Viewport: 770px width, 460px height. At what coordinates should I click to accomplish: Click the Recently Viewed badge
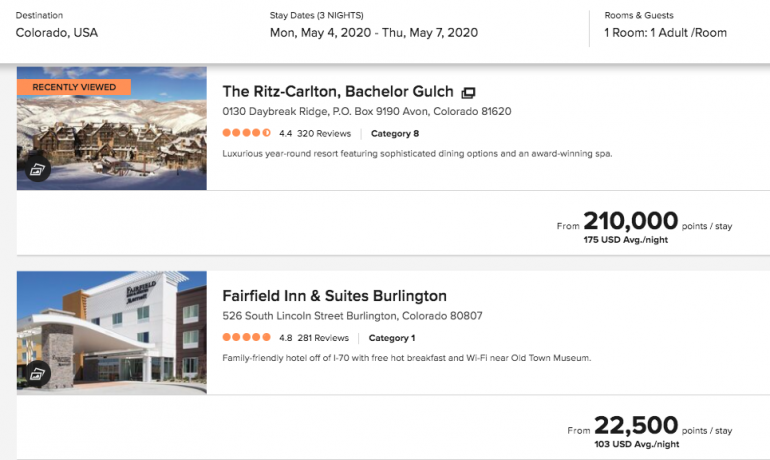tap(74, 87)
